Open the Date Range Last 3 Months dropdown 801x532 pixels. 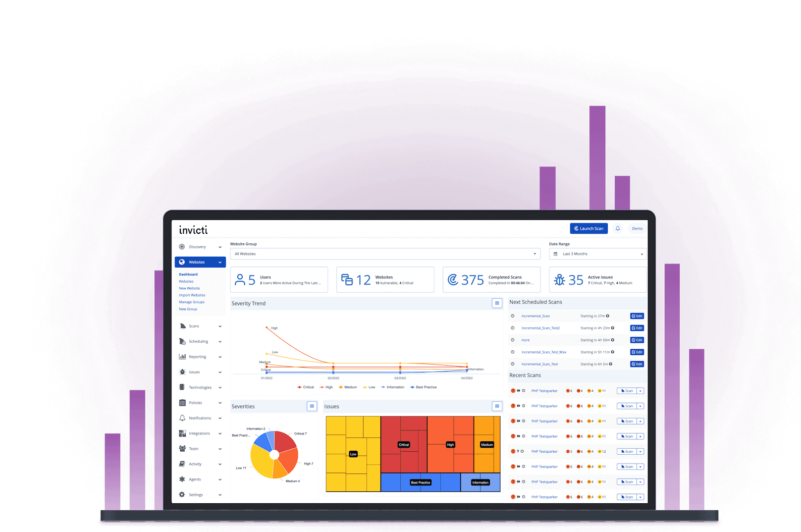(598, 254)
